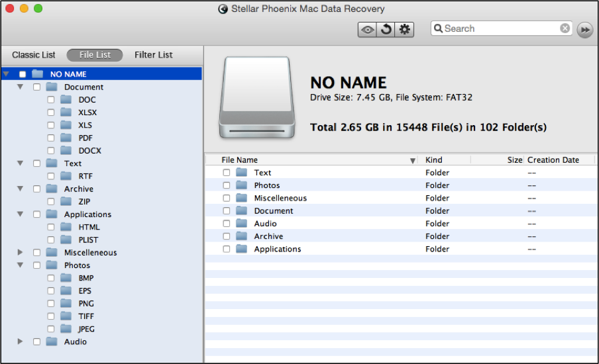This screenshot has height=364, width=599.
Task: Tick the PNG checkbox in the tree
Action: (x=51, y=303)
